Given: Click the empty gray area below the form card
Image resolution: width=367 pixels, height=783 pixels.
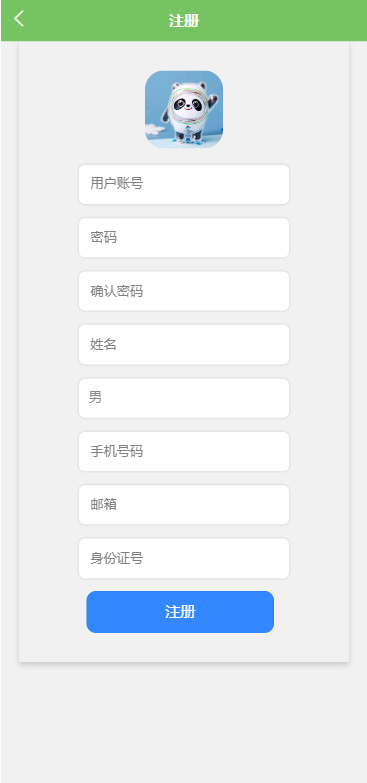Looking at the screenshot, I should click(x=184, y=722).
